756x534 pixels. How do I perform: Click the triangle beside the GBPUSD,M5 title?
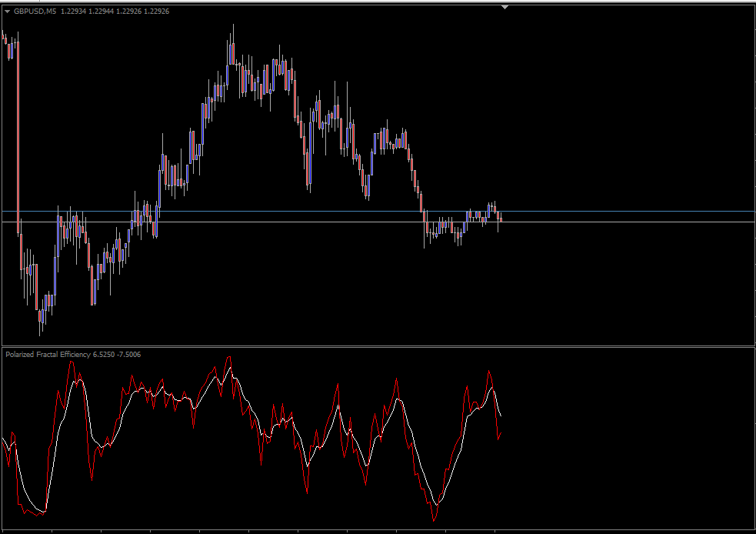click(x=7, y=12)
